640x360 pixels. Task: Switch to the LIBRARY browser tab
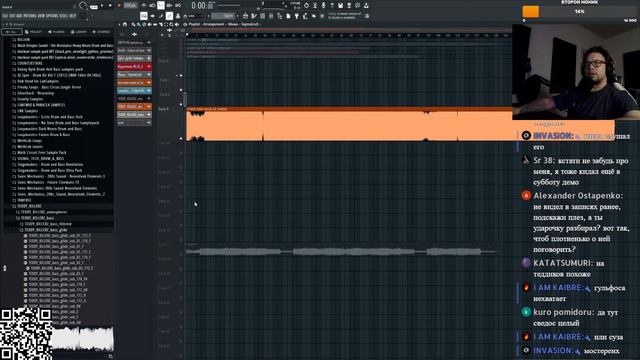coord(78,32)
